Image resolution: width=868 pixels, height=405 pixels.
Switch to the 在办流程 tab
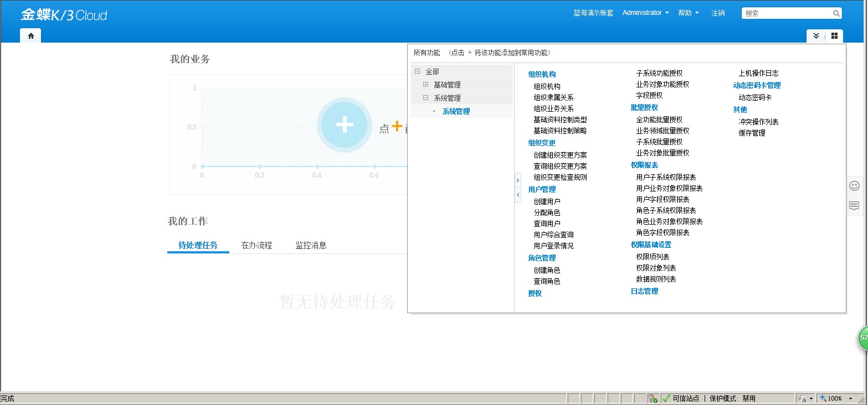tap(256, 245)
